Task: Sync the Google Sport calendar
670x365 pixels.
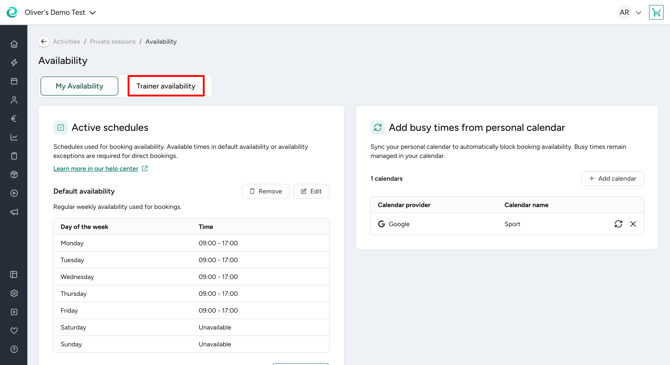Action: coord(618,224)
